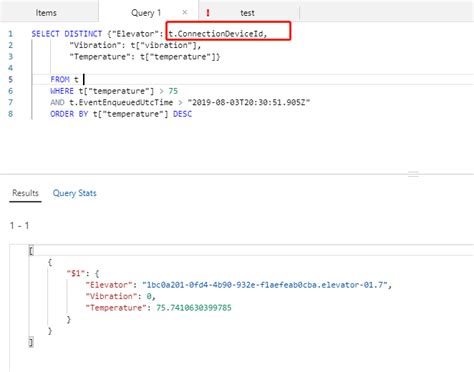This screenshot has height=372, width=474.
Task: Click the EventEnqueuedUtcTime timestamp string
Action: (x=249, y=102)
